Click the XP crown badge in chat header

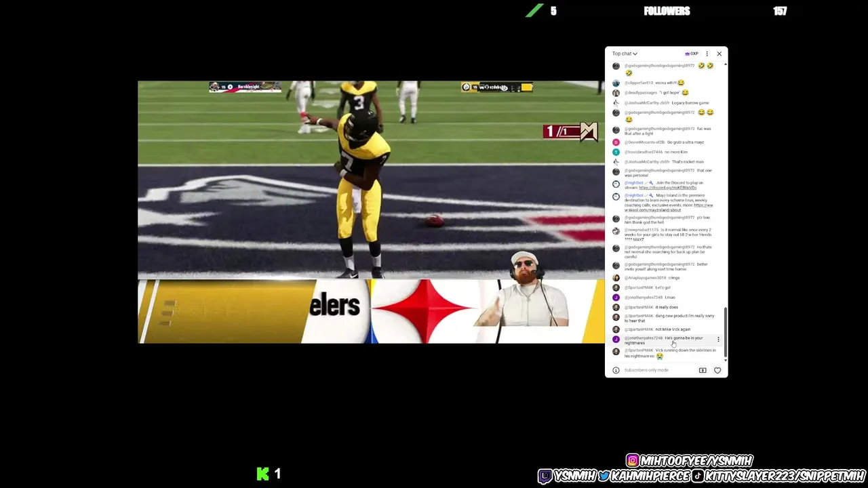(692, 54)
